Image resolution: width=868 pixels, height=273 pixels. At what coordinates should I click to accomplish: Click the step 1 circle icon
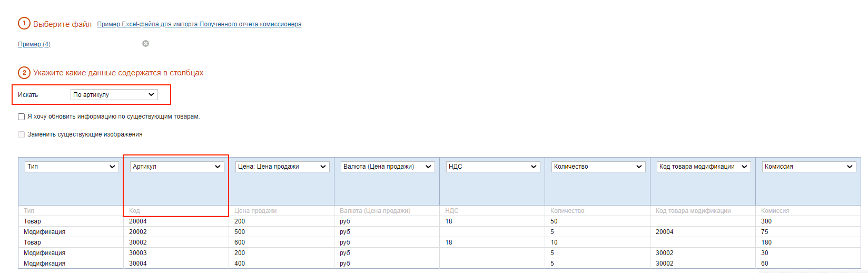pos(24,24)
